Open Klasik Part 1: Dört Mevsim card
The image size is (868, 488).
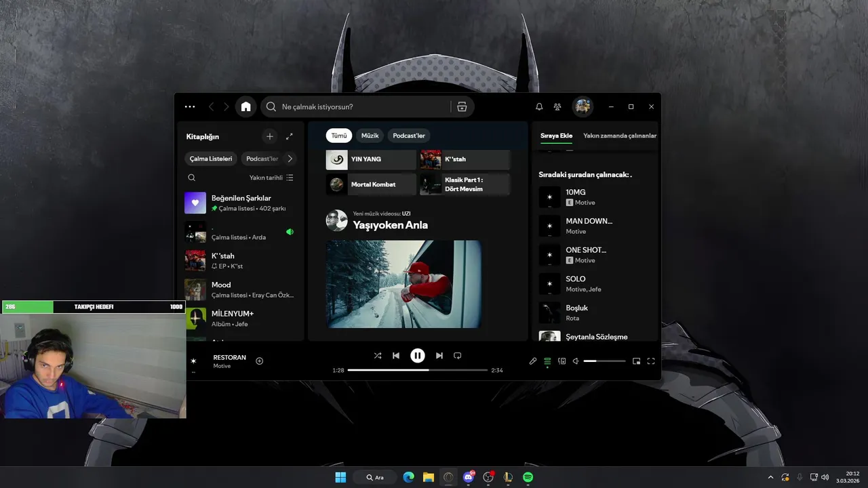[465, 184]
